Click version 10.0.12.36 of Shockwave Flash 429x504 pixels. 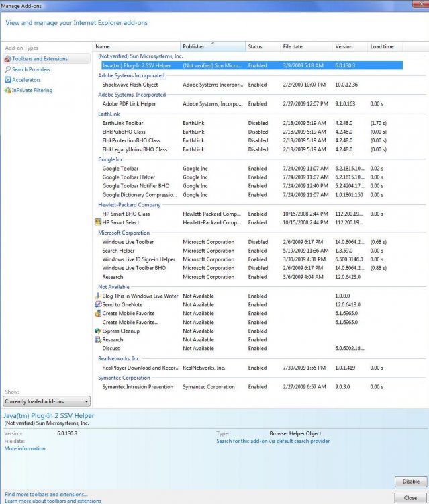pyautogui.click(x=346, y=85)
